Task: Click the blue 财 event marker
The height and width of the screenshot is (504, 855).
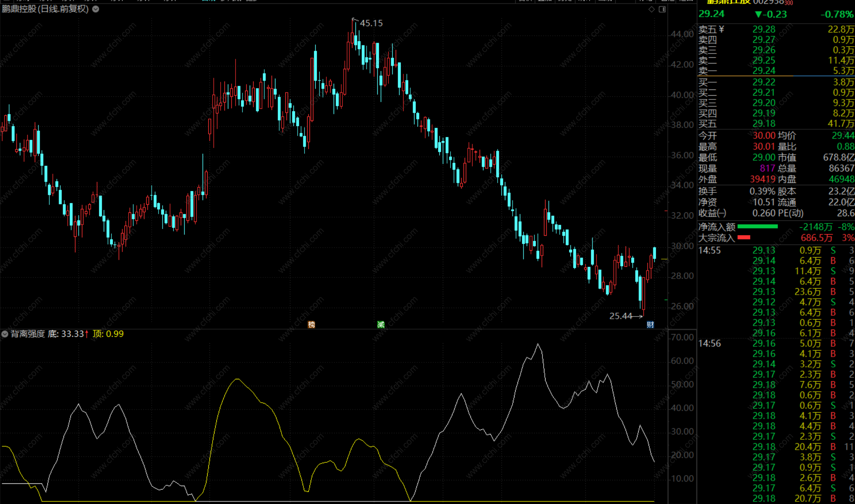Action: click(x=650, y=325)
